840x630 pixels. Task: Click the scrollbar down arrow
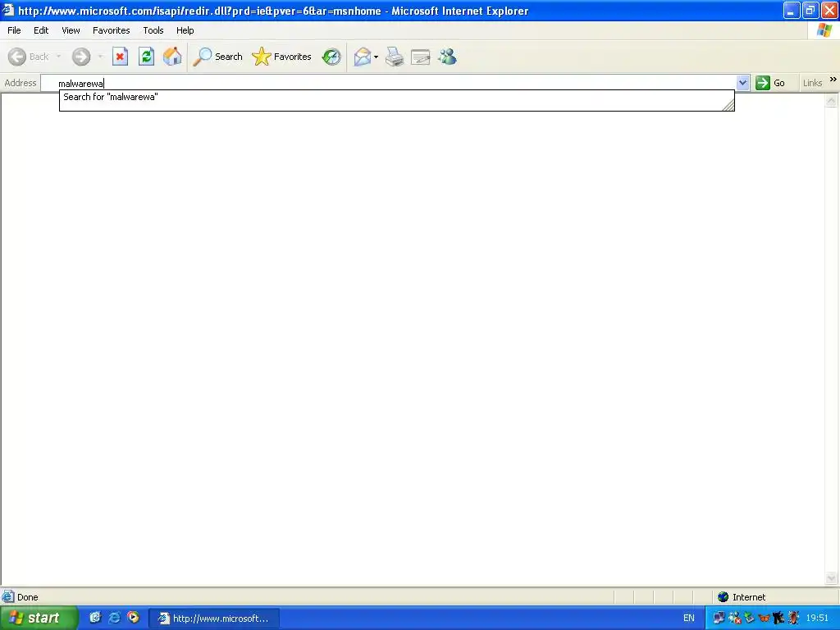click(831, 578)
